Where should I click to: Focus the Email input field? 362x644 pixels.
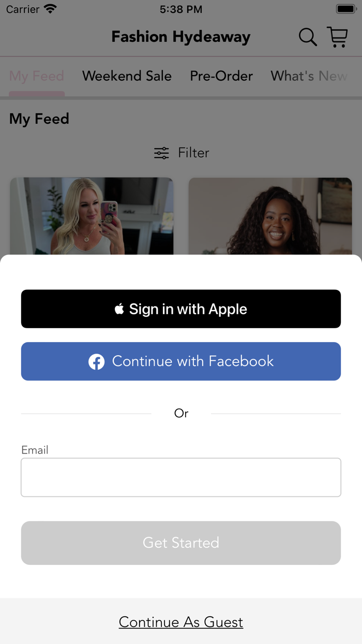[181, 477]
